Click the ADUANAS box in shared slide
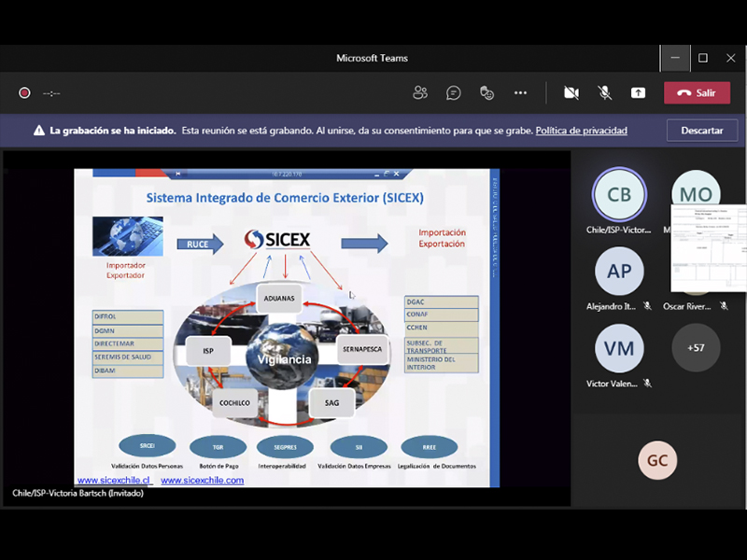 [x=279, y=299]
